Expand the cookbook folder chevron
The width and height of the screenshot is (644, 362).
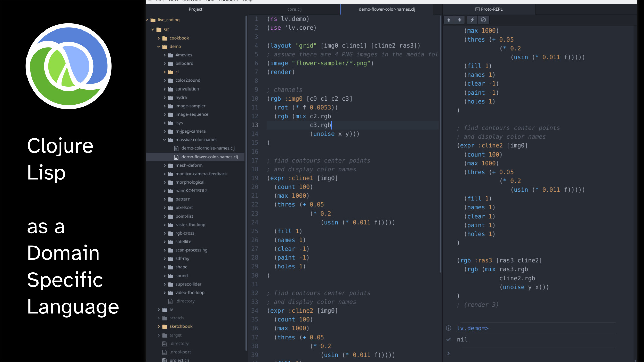click(x=159, y=38)
